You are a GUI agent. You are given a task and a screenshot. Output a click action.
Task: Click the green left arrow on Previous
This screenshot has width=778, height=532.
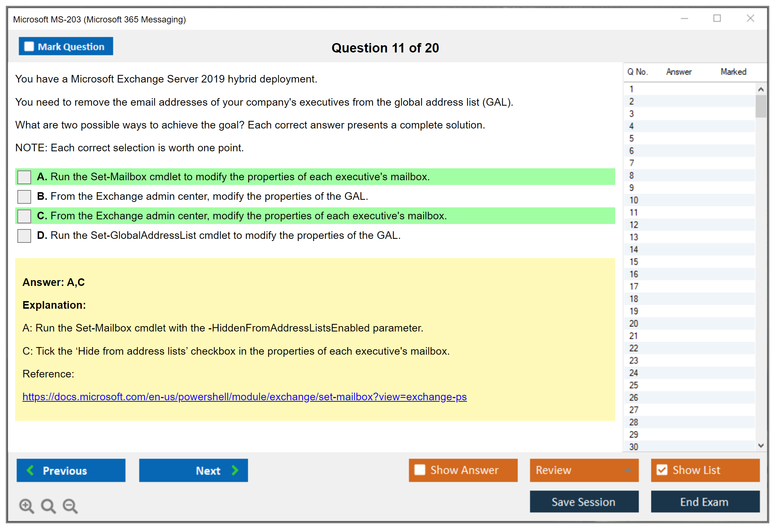[x=30, y=470]
